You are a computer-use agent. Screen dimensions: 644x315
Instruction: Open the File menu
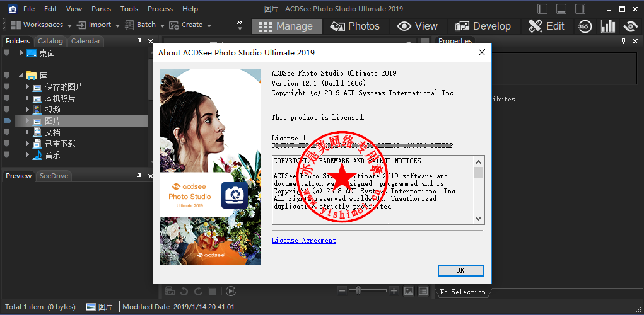29,9
